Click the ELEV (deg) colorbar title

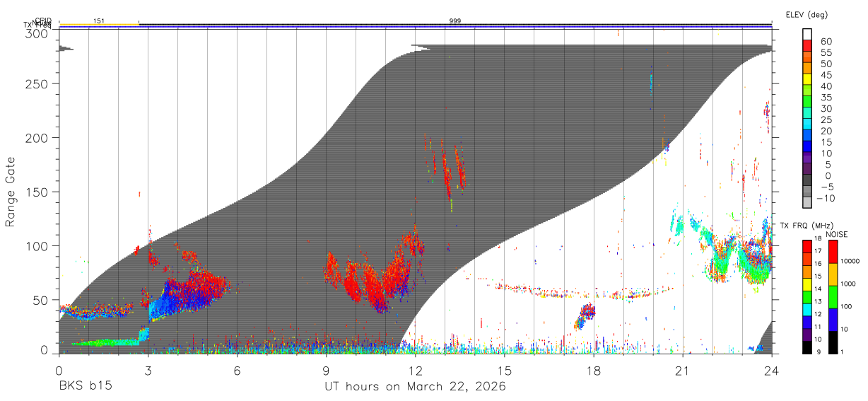(807, 14)
